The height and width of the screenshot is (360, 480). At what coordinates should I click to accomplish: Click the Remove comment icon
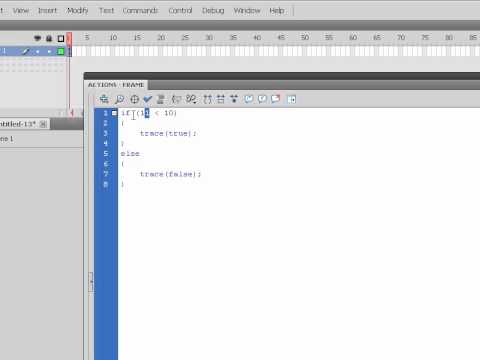[276, 99]
